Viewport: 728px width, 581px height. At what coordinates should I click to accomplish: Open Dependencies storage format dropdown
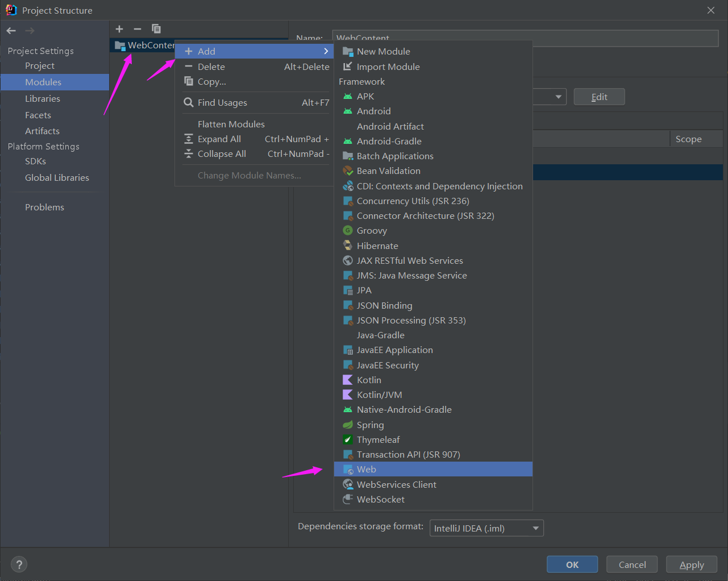486,528
